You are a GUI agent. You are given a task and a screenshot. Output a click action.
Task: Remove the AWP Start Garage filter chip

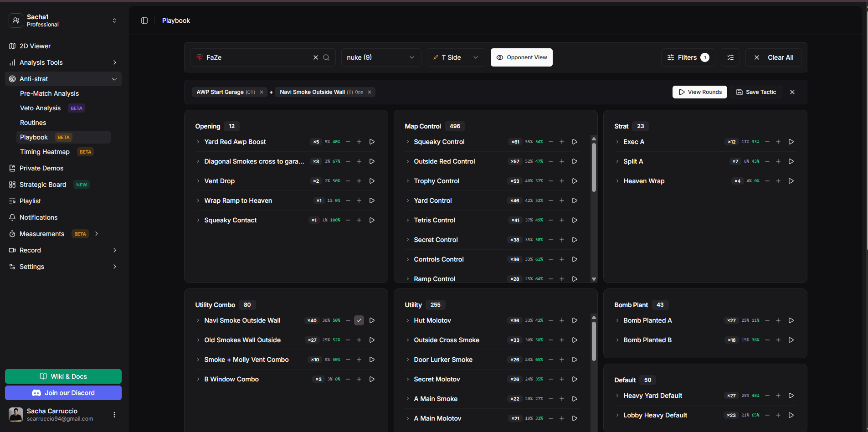262,92
